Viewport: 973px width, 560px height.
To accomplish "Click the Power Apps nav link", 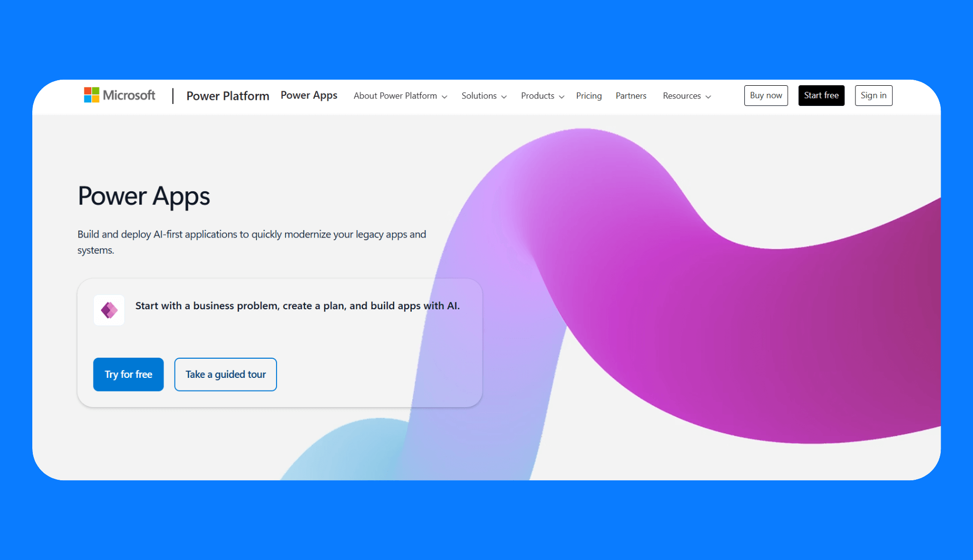I will pos(309,95).
